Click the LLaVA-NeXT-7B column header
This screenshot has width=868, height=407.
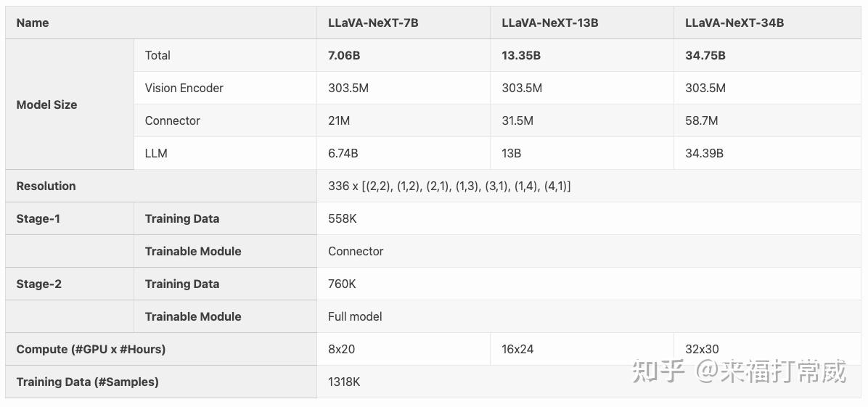click(x=373, y=22)
